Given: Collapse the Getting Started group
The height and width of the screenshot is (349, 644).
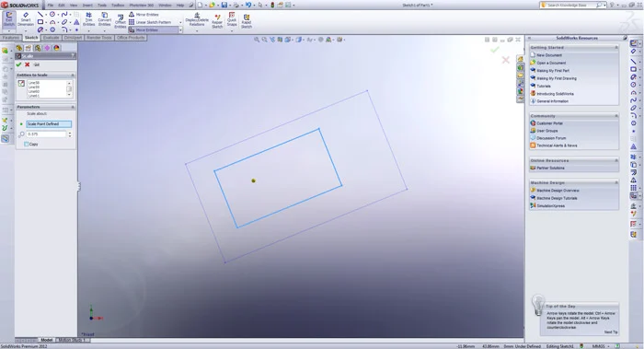Looking at the screenshot, I should [615, 48].
